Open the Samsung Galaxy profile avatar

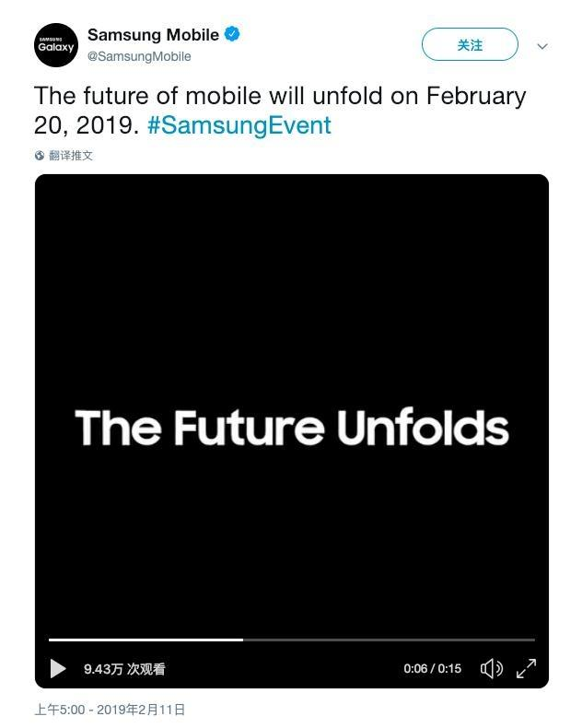click(56, 45)
